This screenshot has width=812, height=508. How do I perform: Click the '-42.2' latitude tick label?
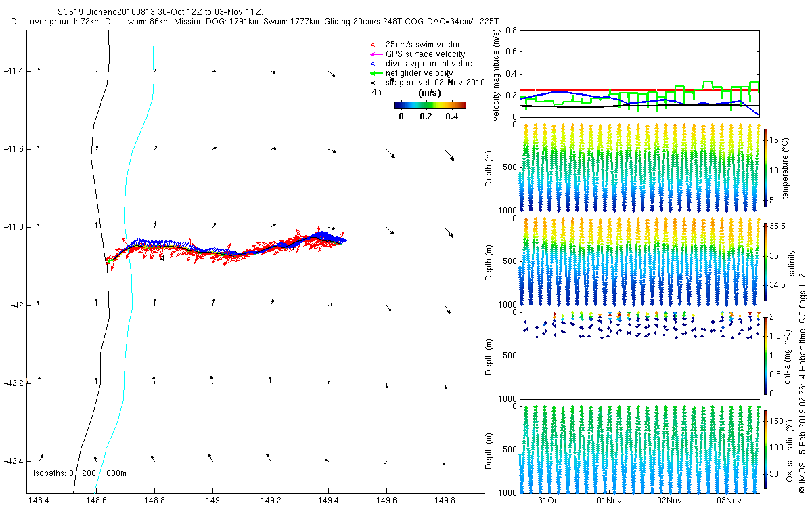pyautogui.click(x=13, y=383)
